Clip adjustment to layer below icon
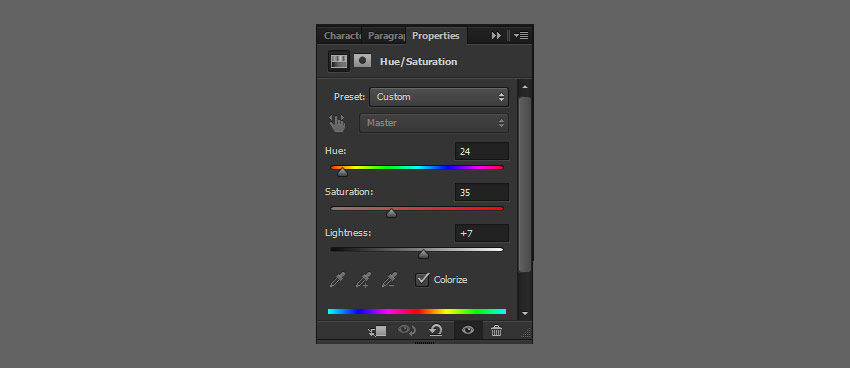Viewport: 850px width, 368px height. coord(377,331)
